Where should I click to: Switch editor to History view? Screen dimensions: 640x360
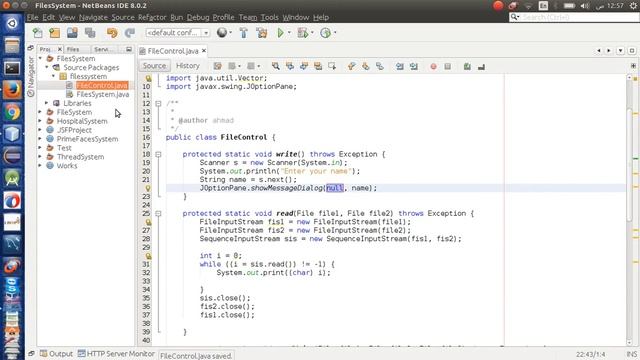[x=188, y=66]
